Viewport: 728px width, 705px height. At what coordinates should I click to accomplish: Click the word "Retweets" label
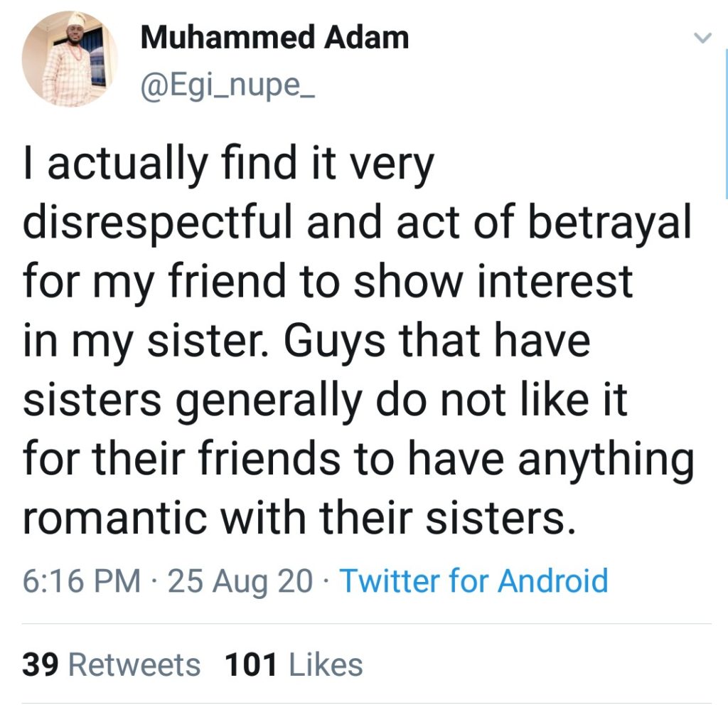point(134,665)
